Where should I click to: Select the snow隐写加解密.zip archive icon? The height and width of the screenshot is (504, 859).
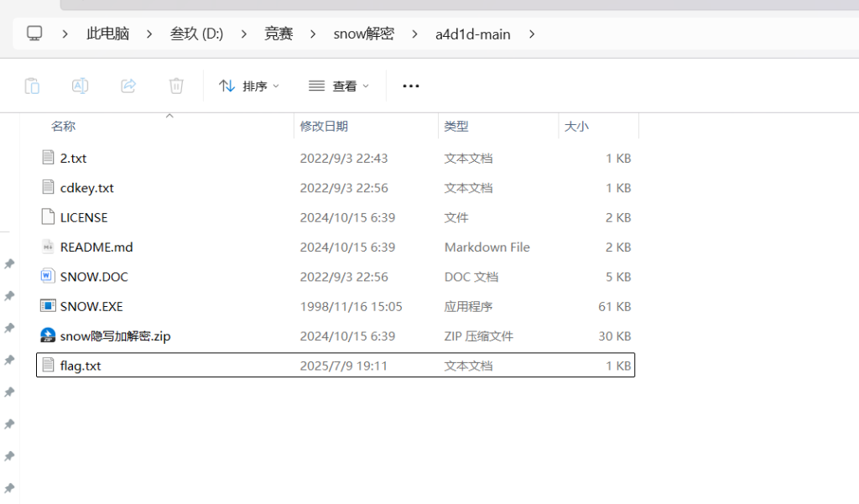tap(48, 336)
